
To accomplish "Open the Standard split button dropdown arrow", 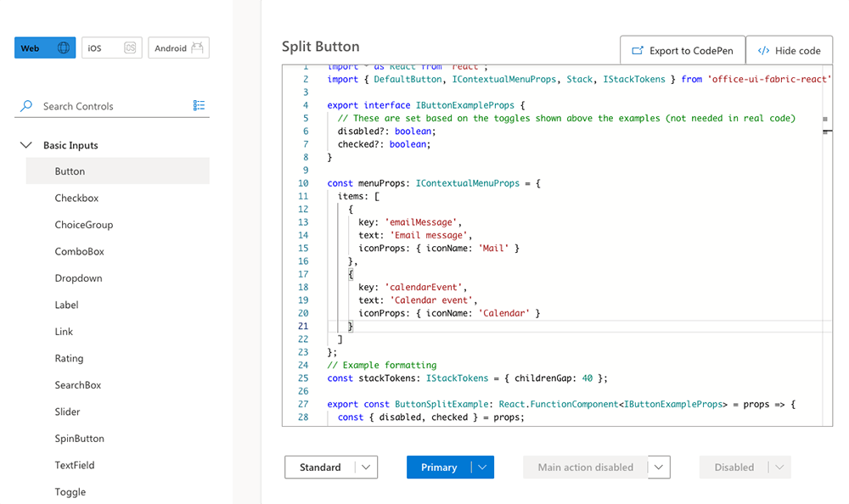I will pyautogui.click(x=366, y=468).
